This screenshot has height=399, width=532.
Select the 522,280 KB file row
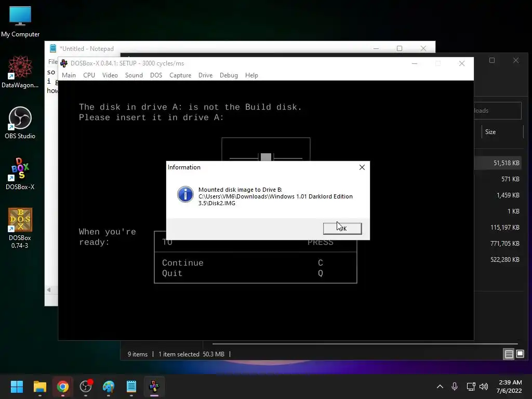498,260
